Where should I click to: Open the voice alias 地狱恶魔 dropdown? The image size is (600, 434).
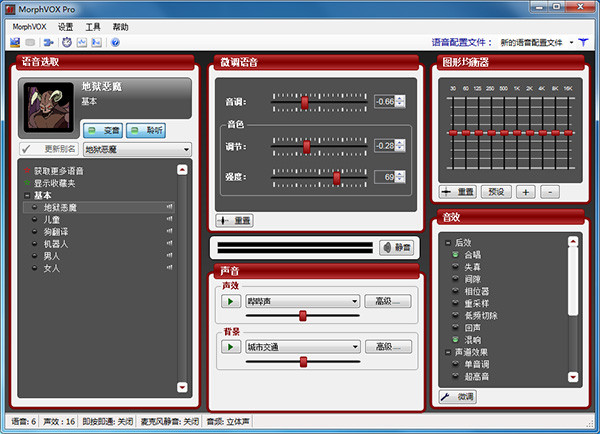coord(137,149)
